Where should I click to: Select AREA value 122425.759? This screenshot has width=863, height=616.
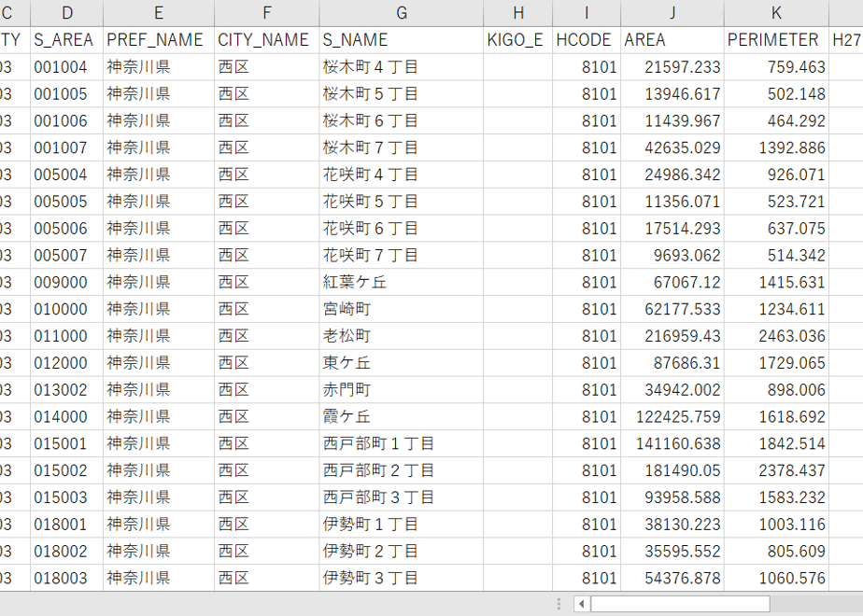(x=672, y=417)
